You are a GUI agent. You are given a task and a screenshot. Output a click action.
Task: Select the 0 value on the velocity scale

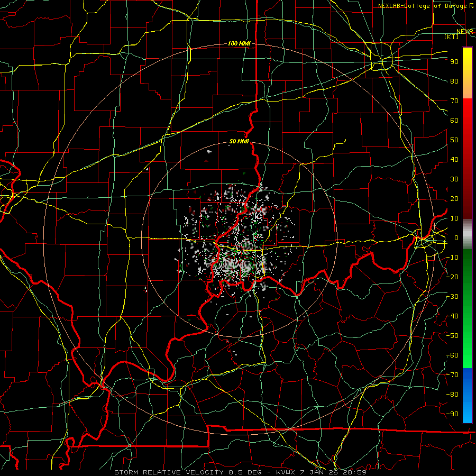point(456,238)
